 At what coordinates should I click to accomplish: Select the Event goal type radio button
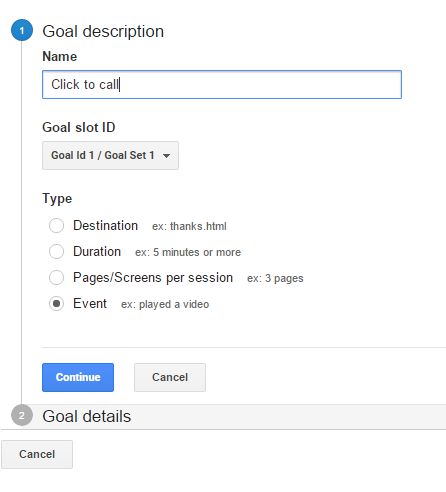coord(56,303)
